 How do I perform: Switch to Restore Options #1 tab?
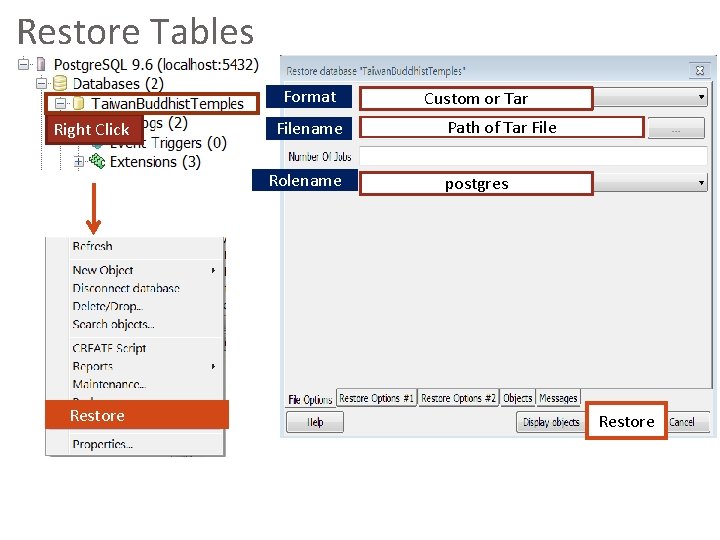click(x=376, y=398)
